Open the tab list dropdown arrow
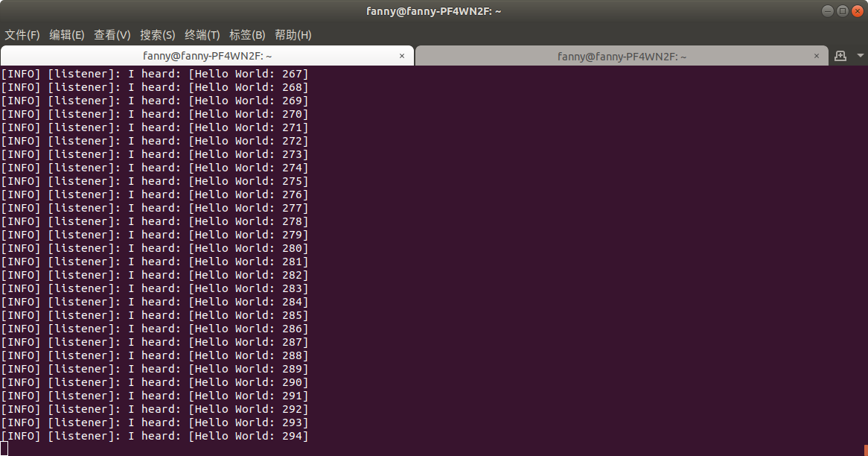Image resolution: width=868 pixels, height=456 pixels. click(860, 55)
